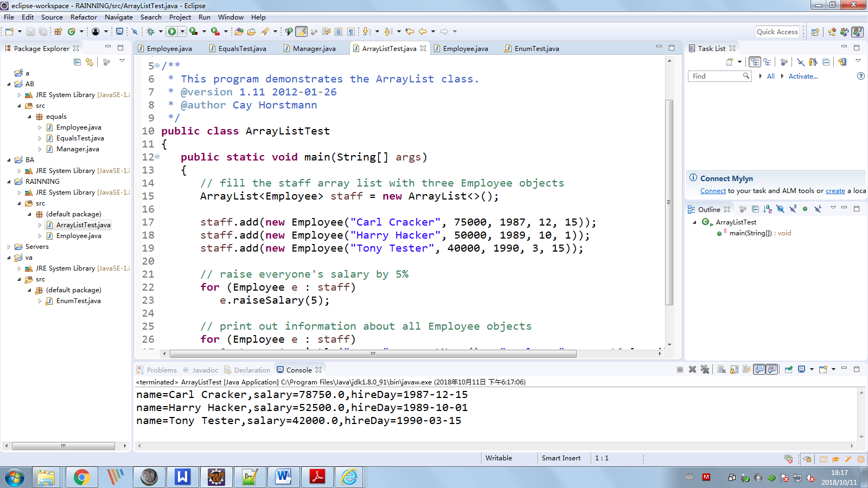
Task: Toggle Hide Fields in Outline
Action: (x=780, y=209)
